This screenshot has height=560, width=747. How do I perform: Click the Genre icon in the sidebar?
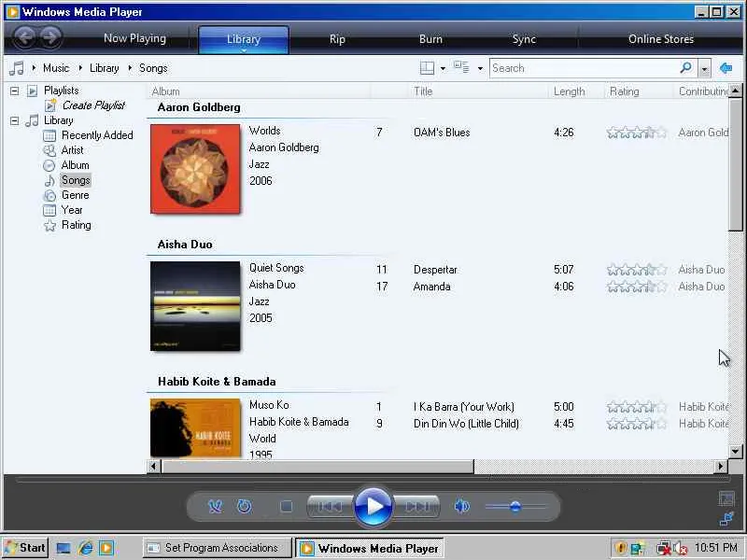point(49,195)
